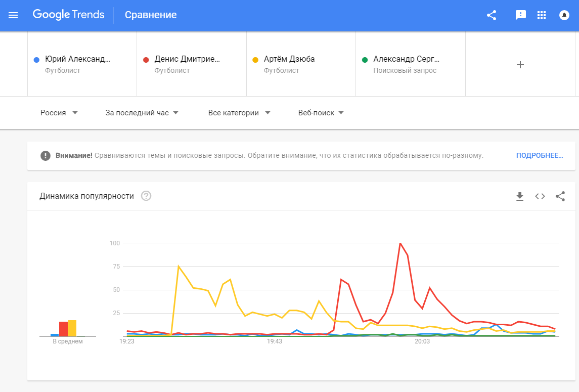Open the embed code icon

click(540, 196)
